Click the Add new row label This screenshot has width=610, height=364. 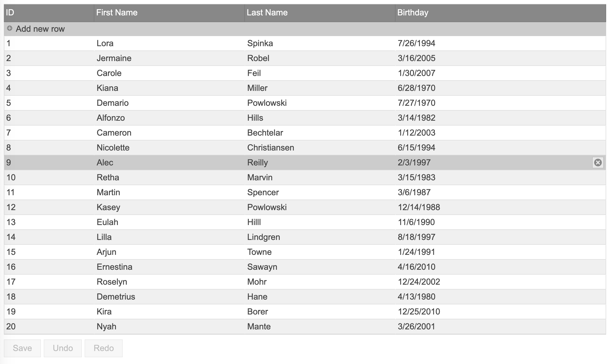40,29
